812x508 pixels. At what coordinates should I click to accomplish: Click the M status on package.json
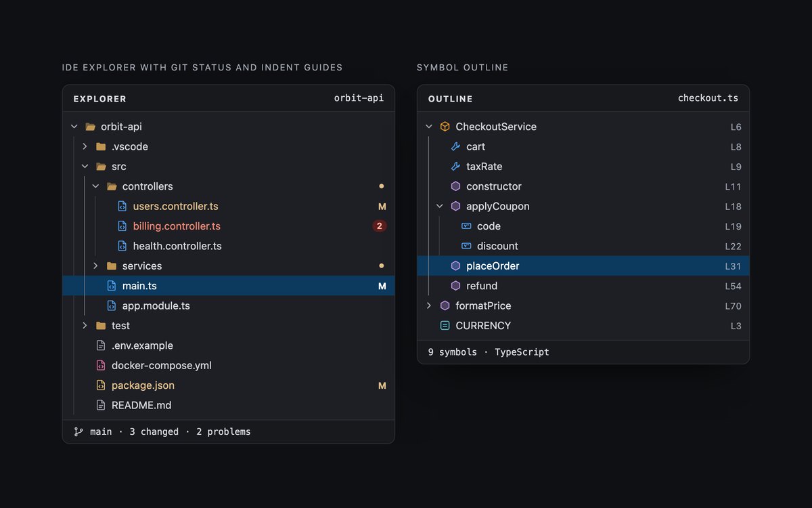coord(382,385)
